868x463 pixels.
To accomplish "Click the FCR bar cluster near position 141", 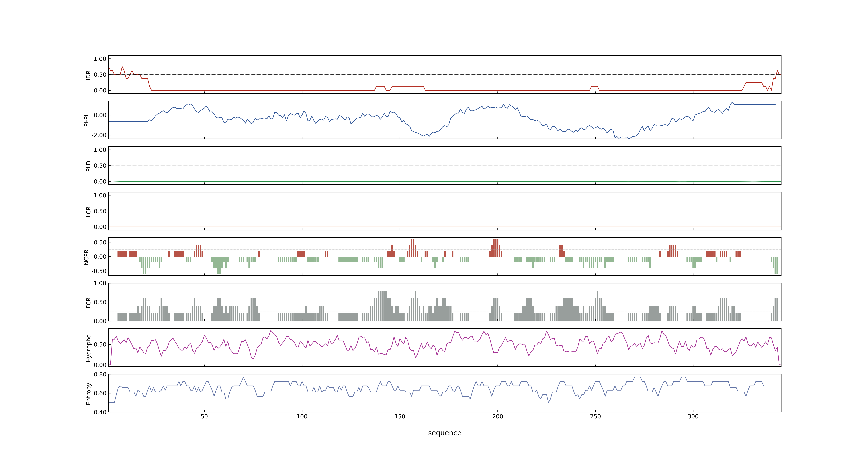I will 382,306.
